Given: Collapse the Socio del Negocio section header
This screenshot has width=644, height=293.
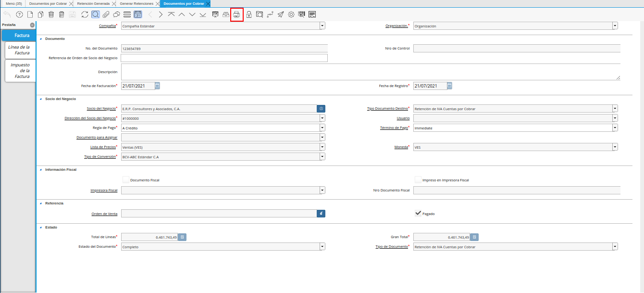Looking at the screenshot, I should (x=41, y=99).
